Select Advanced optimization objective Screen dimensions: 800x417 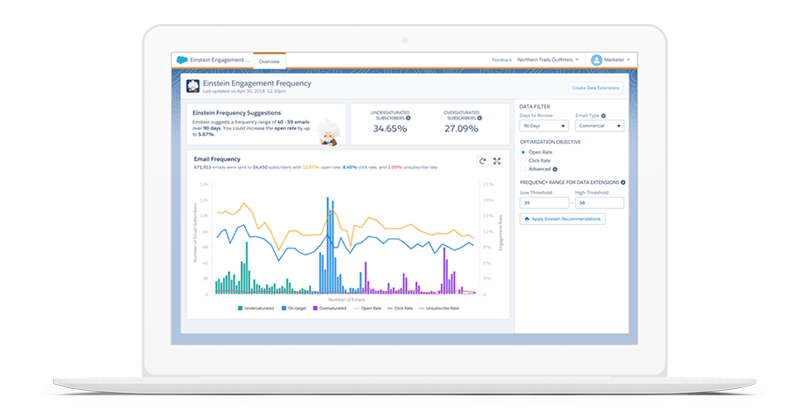pyautogui.click(x=523, y=169)
